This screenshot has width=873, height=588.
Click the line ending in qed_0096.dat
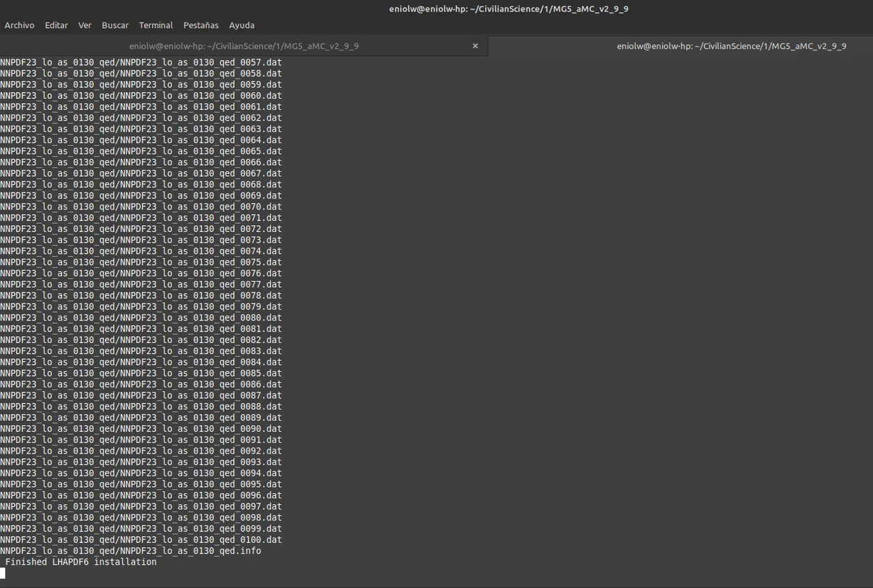(x=140, y=495)
